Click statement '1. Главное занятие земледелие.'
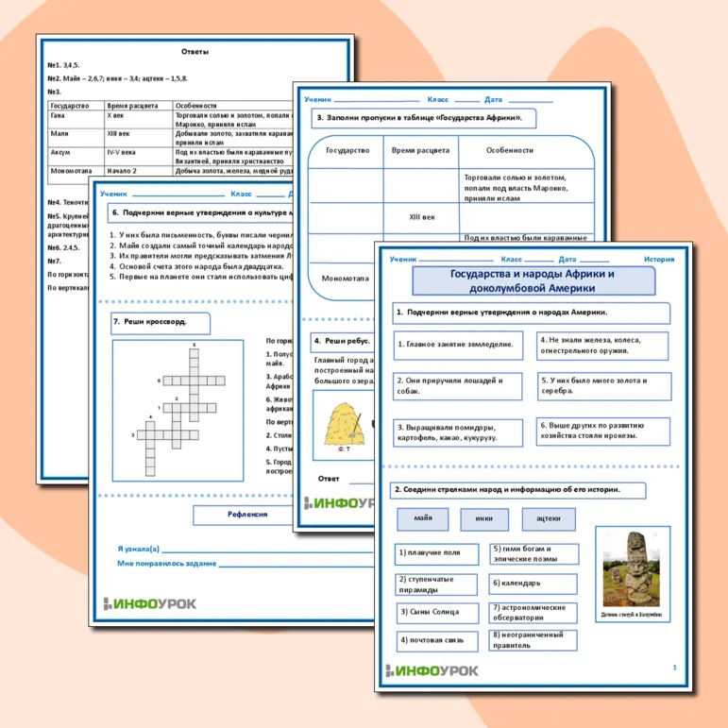The image size is (728, 728). [x=458, y=345]
